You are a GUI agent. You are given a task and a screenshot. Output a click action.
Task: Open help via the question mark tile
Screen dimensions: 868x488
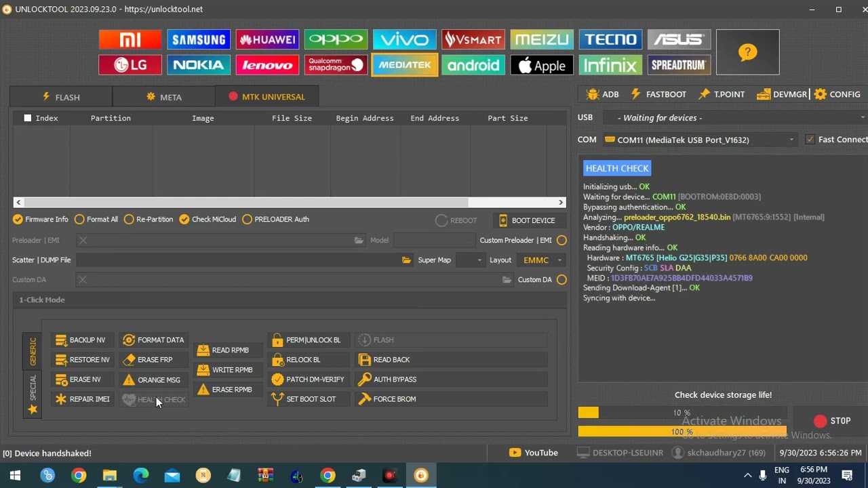point(747,52)
